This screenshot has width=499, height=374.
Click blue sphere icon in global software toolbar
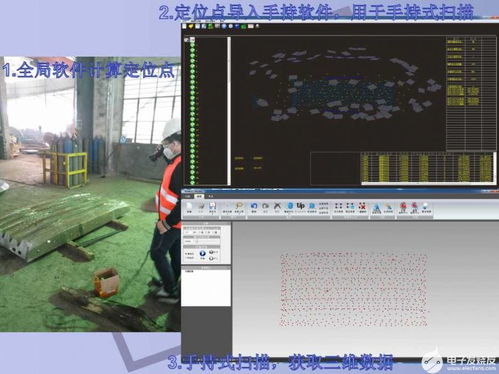point(224,26)
